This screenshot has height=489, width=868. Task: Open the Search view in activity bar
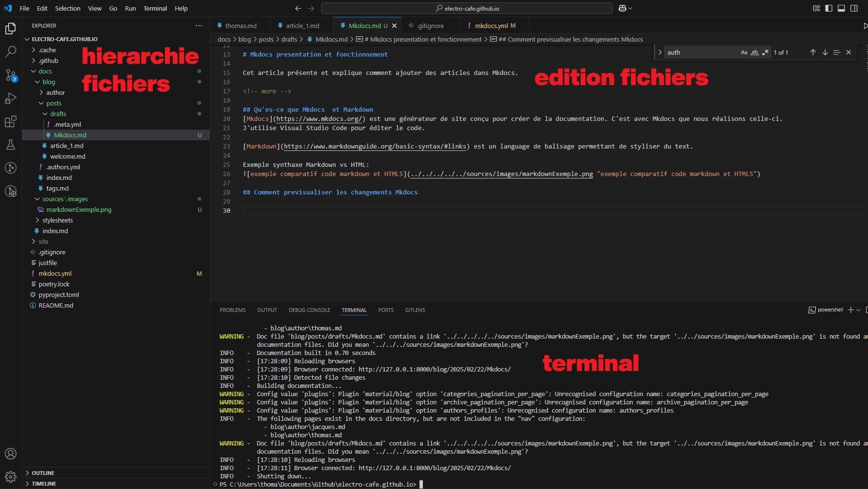(x=11, y=52)
